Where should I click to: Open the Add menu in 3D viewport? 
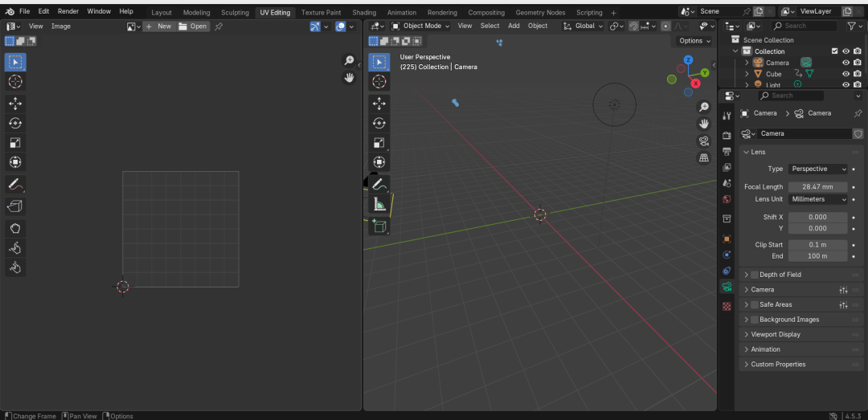[514, 26]
